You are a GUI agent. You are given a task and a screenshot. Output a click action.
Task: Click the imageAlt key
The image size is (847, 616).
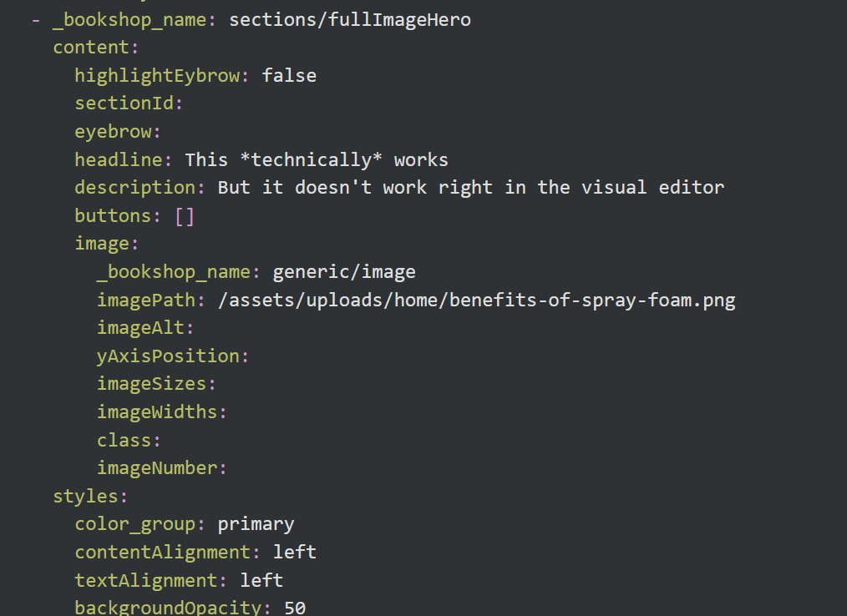click(x=140, y=328)
